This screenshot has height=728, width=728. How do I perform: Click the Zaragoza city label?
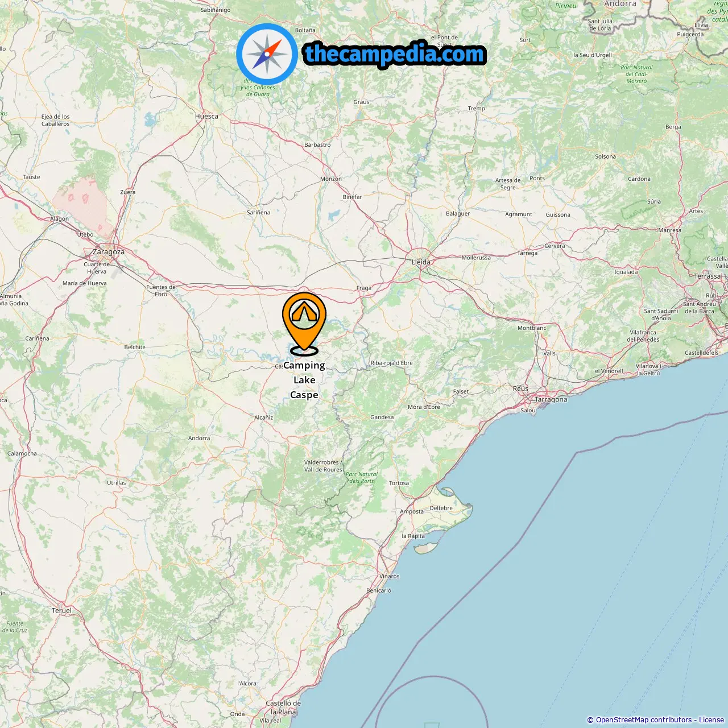(109, 252)
